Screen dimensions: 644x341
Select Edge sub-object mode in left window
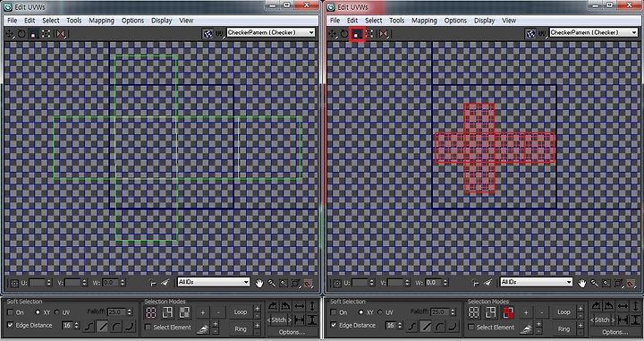[x=167, y=312]
